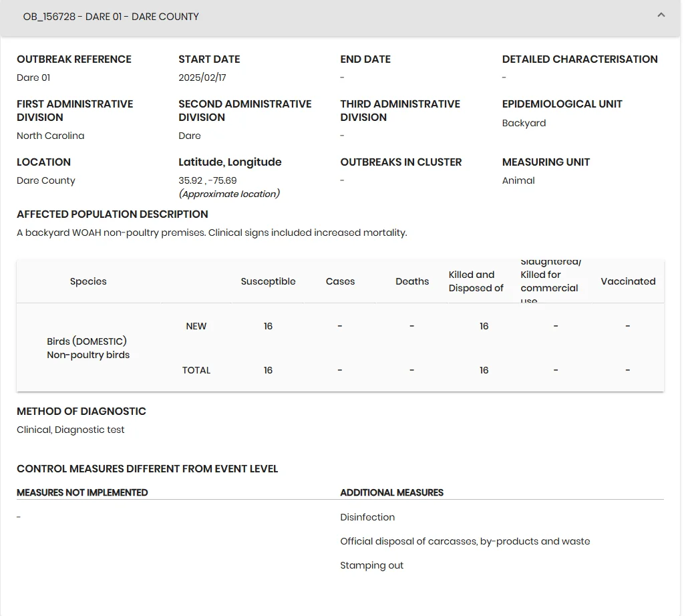Click the MEASURES NOT IMPLEMENTED heading
This screenshot has height=616, width=686.
[82, 492]
